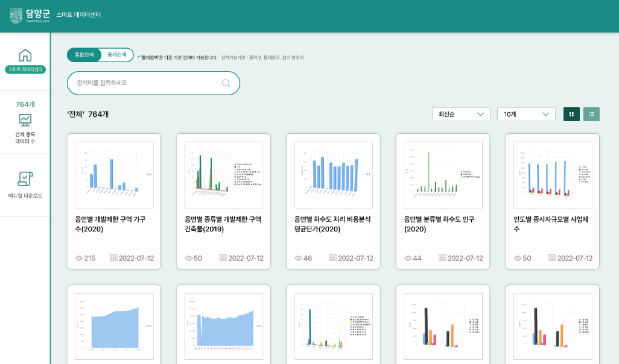
Task: Click the eye icon showing 50 views
Action: (x=188, y=258)
